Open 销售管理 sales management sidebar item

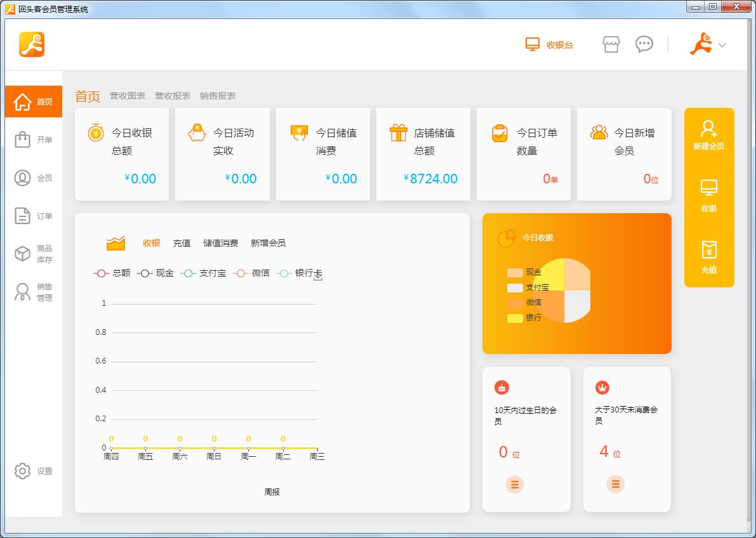[x=33, y=292]
